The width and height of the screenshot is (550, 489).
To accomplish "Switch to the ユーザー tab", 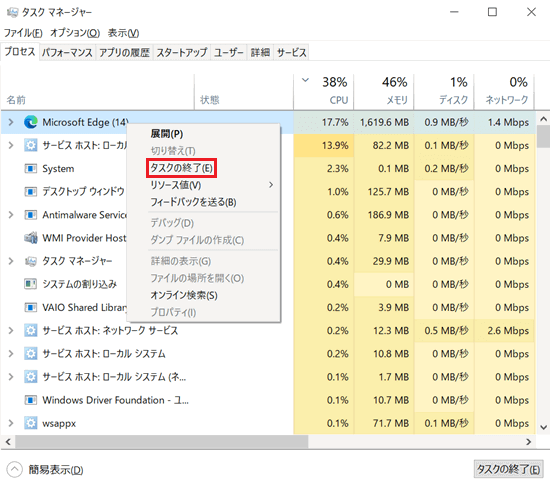I will tap(229, 53).
